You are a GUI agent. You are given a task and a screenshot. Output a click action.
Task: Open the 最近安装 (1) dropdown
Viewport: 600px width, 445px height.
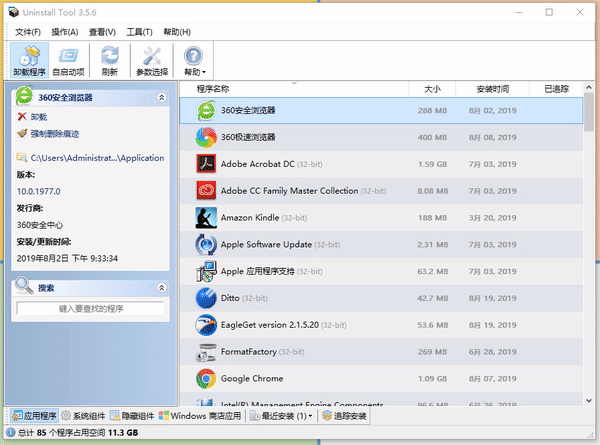(x=281, y=416)
